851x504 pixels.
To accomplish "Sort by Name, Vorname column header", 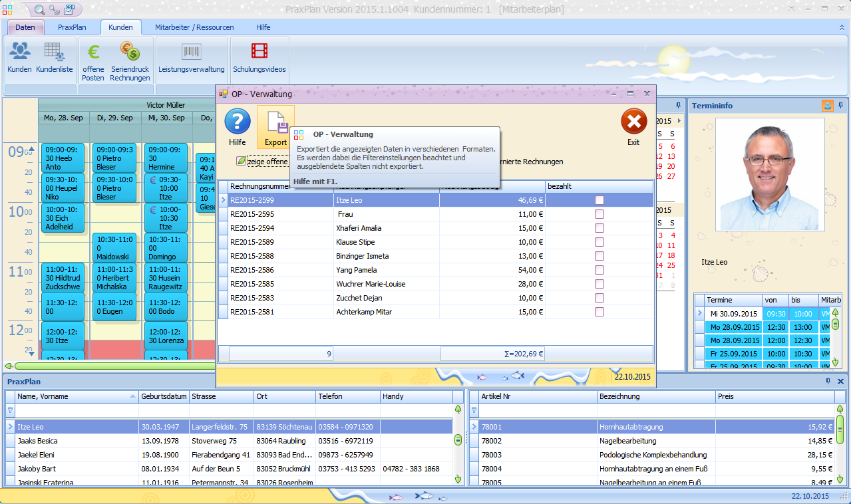I will (77, 396).
